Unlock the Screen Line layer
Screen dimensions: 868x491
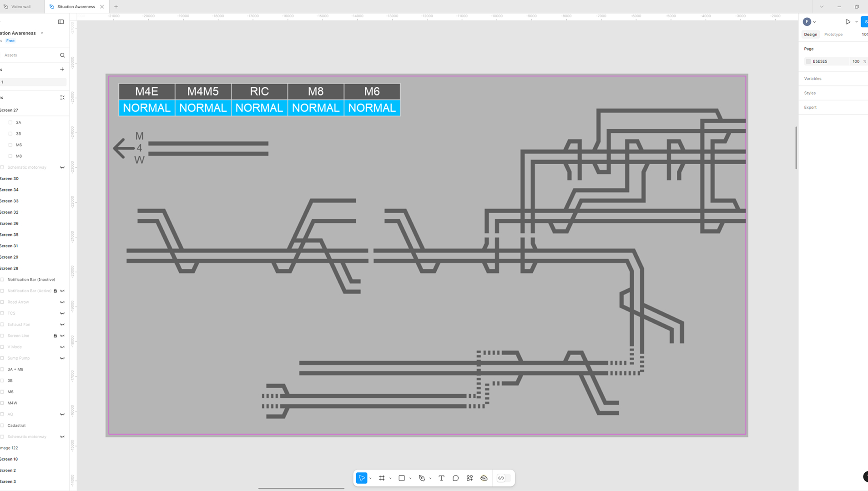click(x=56, y=336)
